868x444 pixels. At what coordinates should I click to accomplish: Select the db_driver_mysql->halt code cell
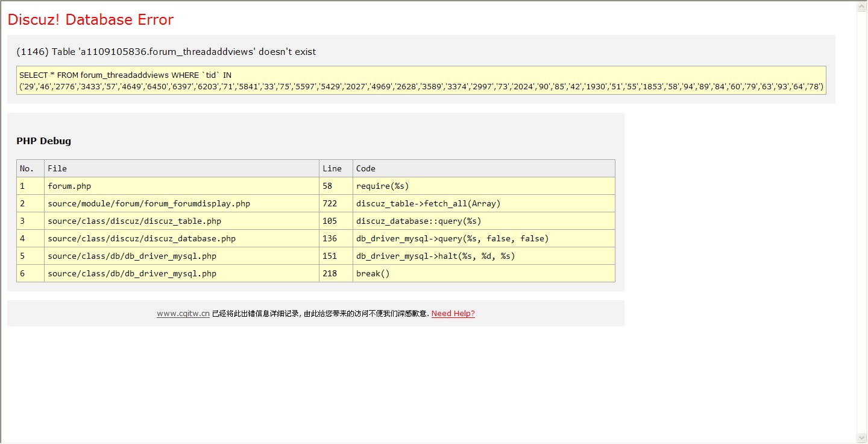[x=484, y=256]
